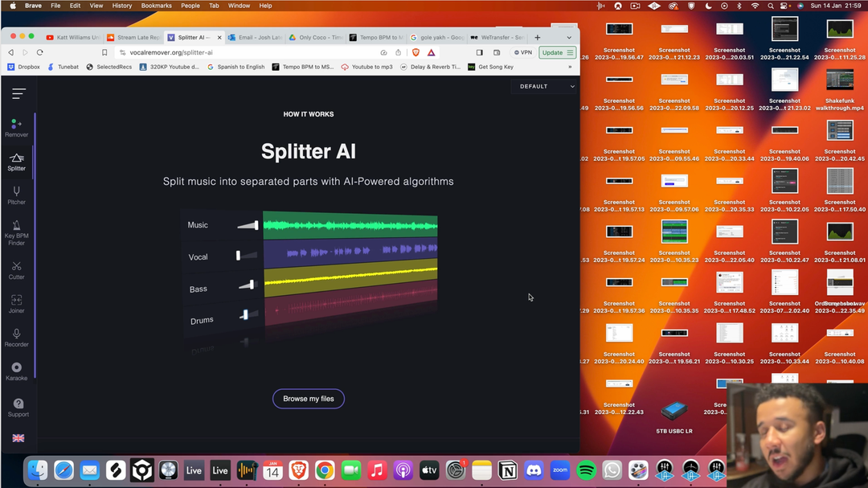Select the Cutter scissors tool
This screenshot has width=868, height=488.
(x=16, y=269)
